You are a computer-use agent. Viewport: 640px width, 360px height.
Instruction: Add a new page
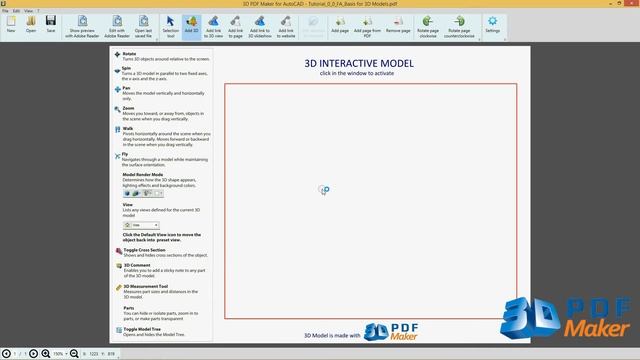(340, 24)
